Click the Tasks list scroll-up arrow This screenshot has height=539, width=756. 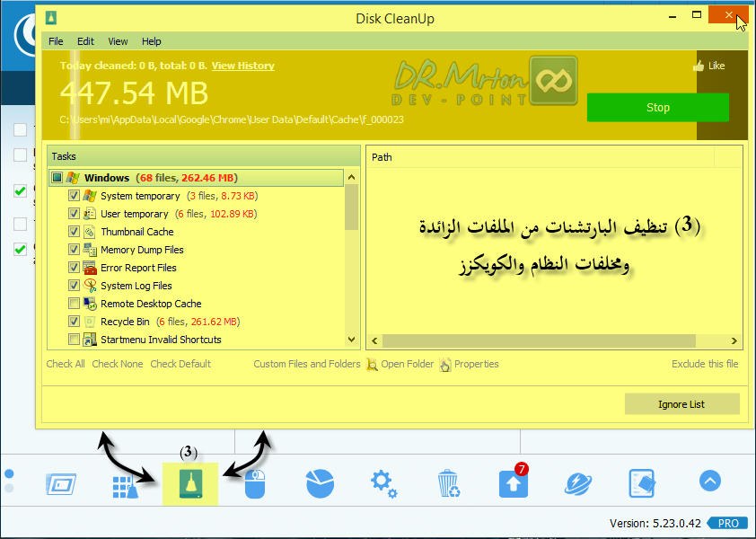tap(351, 178)
